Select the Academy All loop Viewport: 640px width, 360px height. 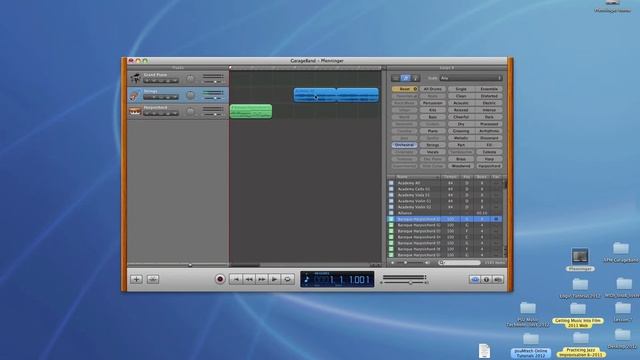point(444,183)
